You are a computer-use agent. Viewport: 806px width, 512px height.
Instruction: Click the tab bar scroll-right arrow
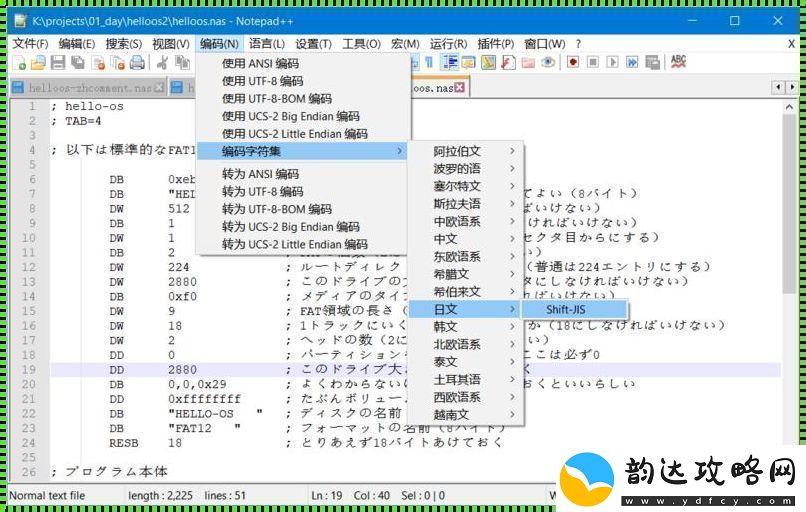792,87
